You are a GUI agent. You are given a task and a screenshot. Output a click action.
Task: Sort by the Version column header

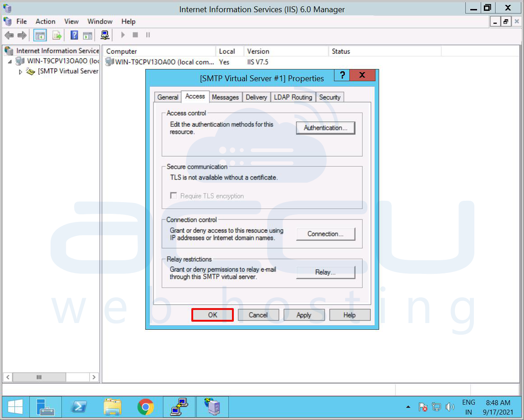click(x=286, y=51)
